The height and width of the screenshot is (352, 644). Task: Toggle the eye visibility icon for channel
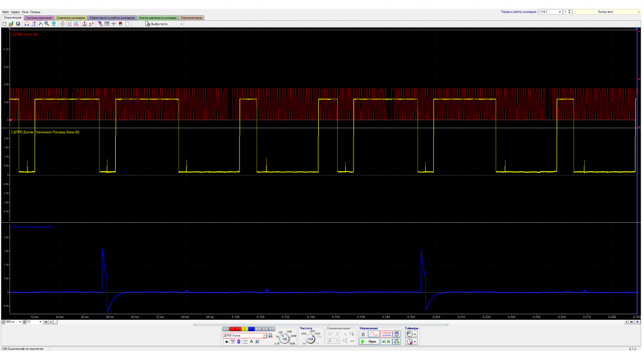coord(226,342)
